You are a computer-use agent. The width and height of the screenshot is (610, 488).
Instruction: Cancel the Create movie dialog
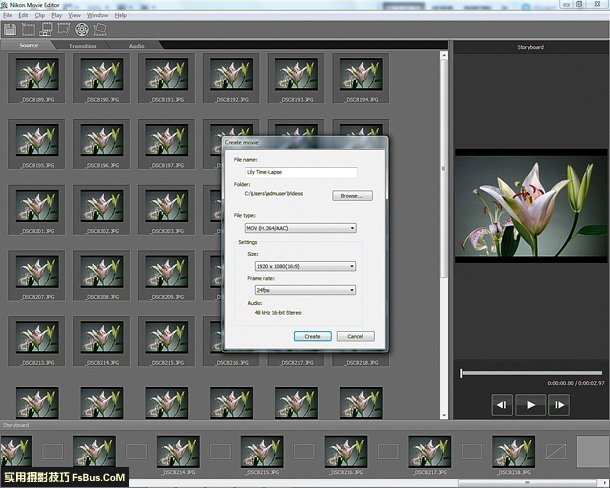(x=355, y=336)
